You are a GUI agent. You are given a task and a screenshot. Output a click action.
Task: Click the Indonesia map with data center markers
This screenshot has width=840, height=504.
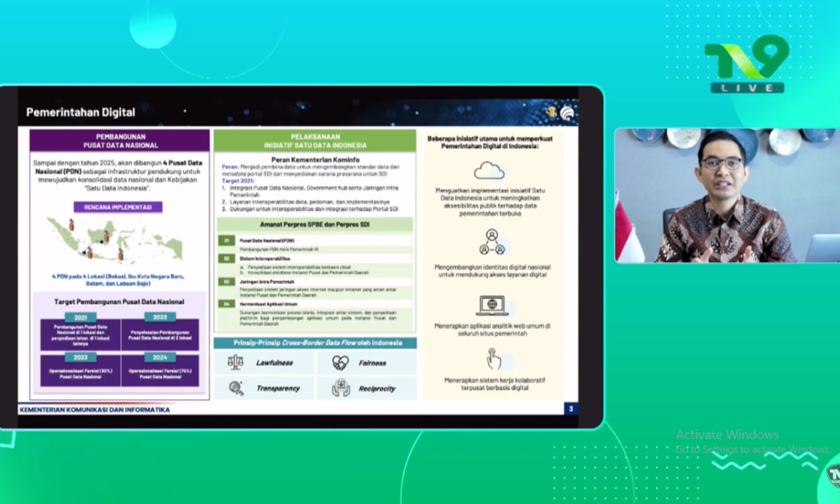click(x=114, y=240)
